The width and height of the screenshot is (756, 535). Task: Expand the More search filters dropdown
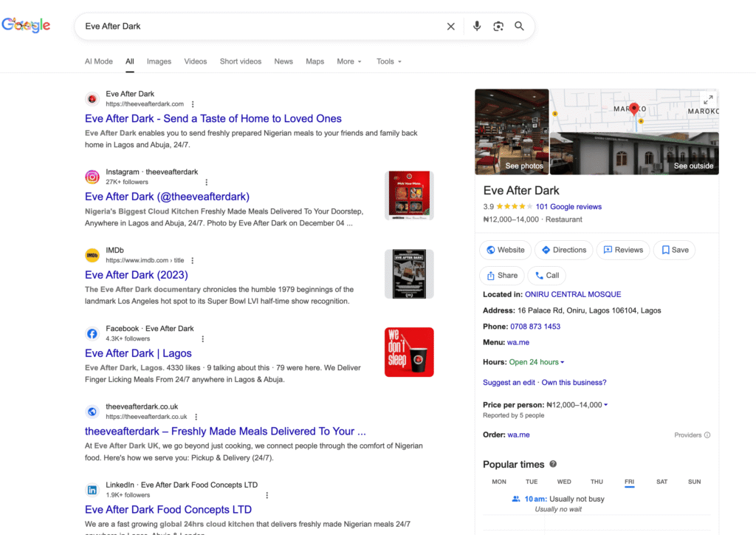(349, 61)
